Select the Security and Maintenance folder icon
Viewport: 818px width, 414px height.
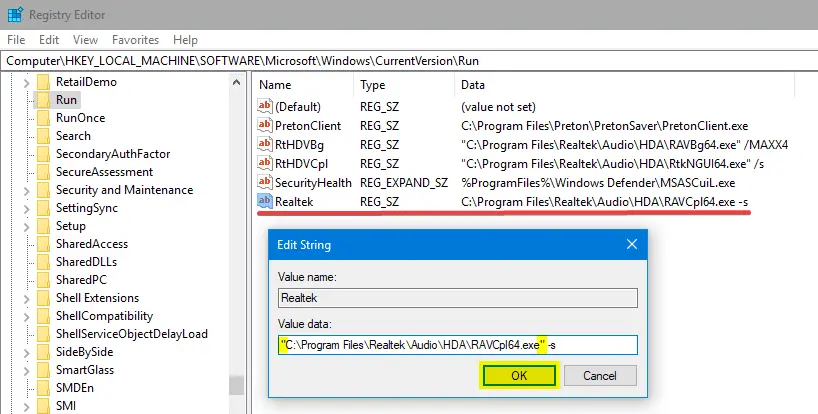coord(43,190)
